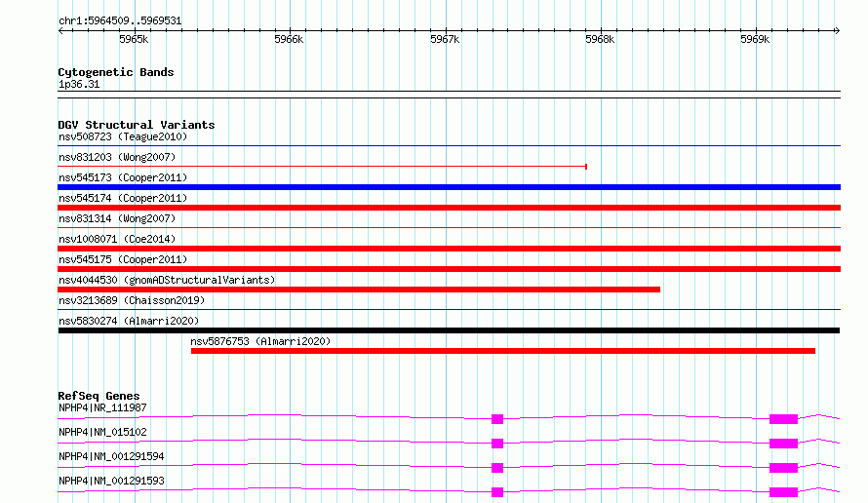Click the Cytogenetic Bands track title
Screen dimensions: 868x503
(x=116, y=72)
